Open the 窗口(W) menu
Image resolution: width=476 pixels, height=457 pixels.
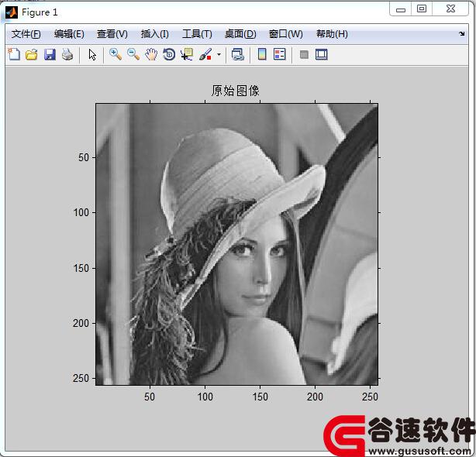pyautogui.click(x=286, y=33)
